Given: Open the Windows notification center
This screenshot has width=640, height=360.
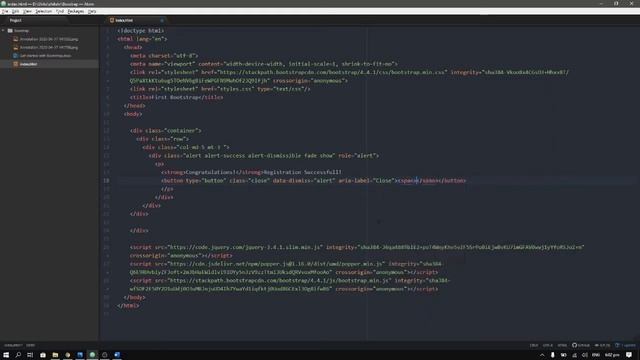Looking at the screenshot, I should [629, 355].
